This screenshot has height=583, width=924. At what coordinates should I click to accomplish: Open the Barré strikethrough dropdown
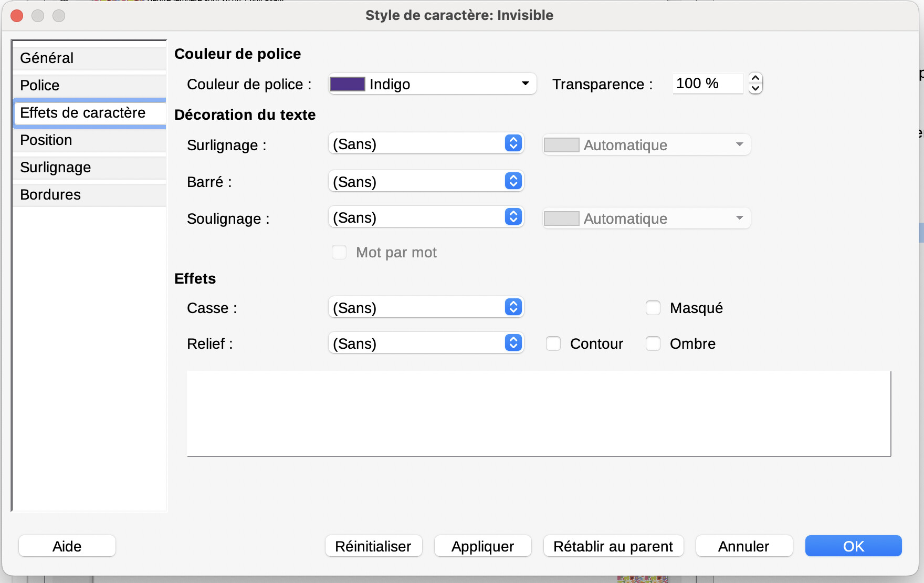tap(426, 181)
